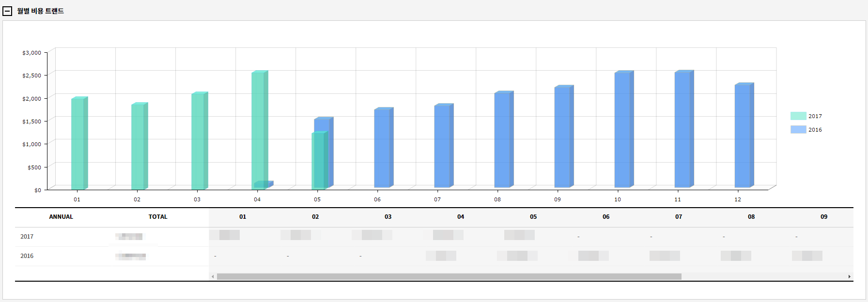Click the 2016 blue bar for month 12
Viewport: 868px width, 302px height.
point(743,136)
